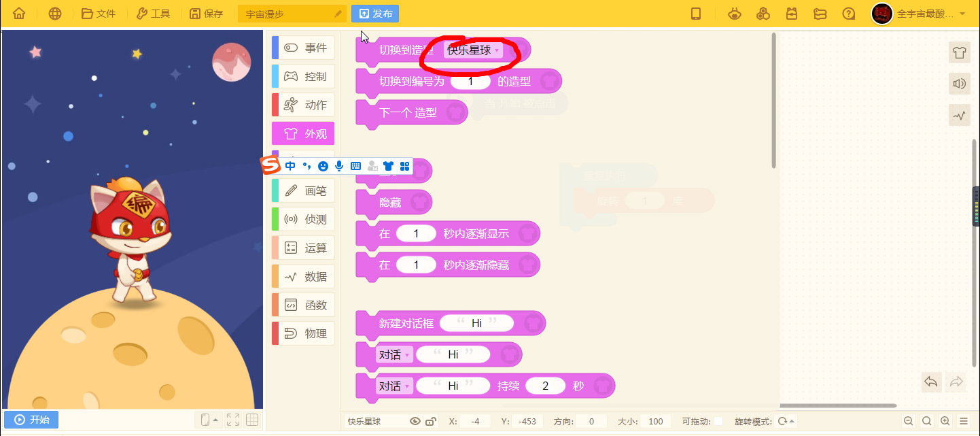Image resolution: width=980 pixels, height=436 pixels.
Task: Click the 保存 save button
Action: point(206,14)
